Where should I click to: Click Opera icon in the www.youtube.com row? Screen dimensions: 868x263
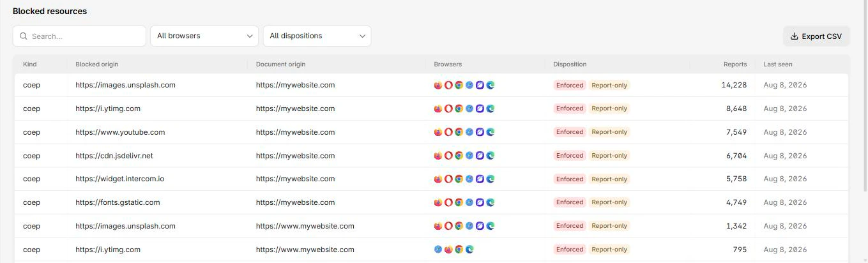(449, 132)
